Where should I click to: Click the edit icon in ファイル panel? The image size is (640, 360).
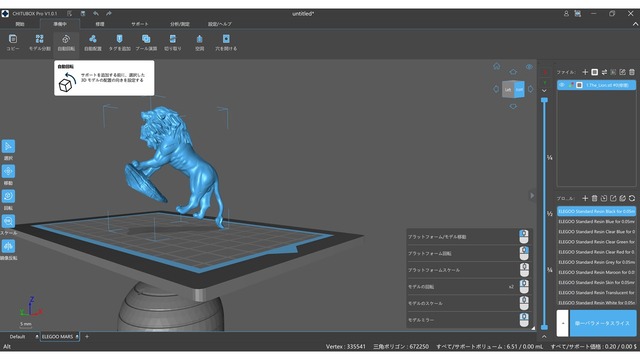click(622, 72)
